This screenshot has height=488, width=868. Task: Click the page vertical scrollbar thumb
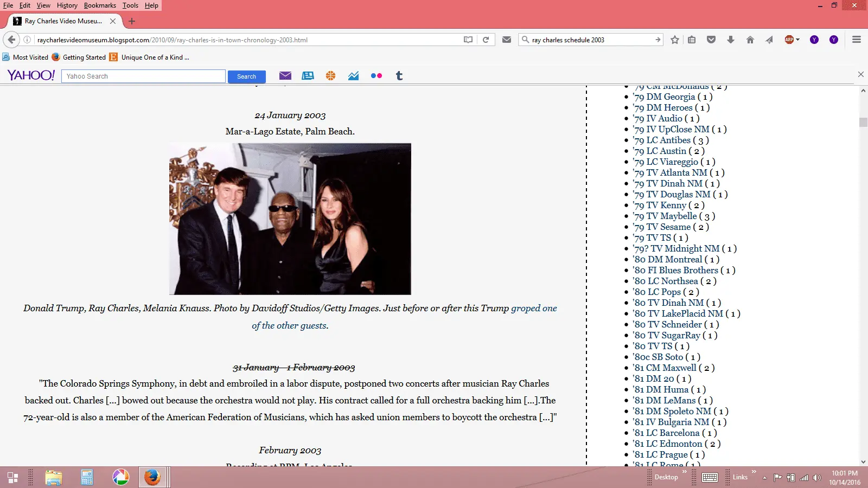pyautogui.click(x=863, y=122)
